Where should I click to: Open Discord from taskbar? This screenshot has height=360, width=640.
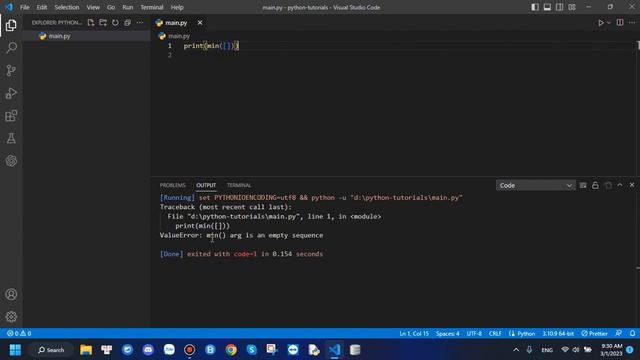148,350
